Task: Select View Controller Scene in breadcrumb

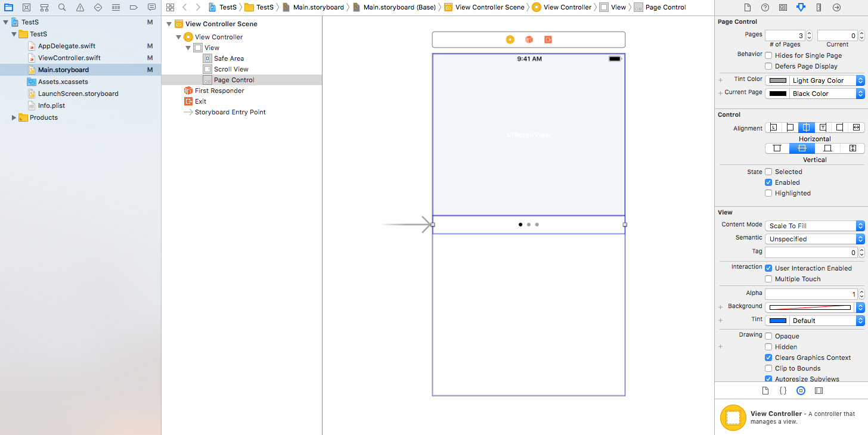Action: point(489,7)
